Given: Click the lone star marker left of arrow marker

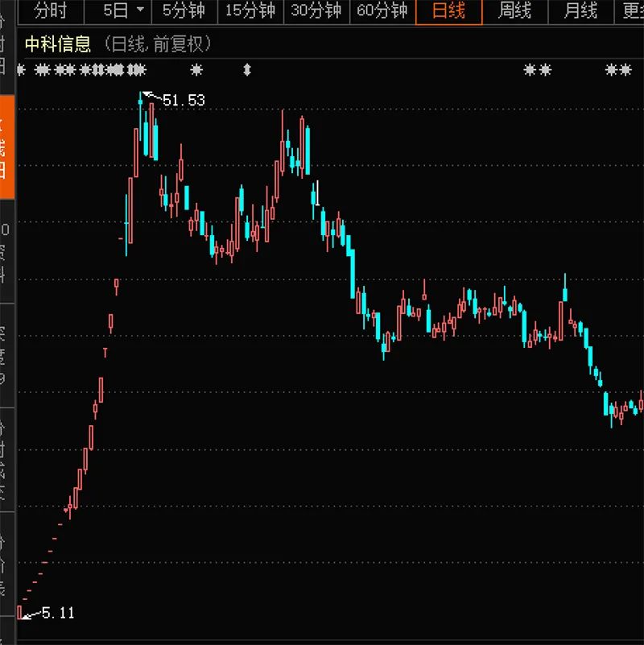Looking at the screenshot, I should click(x=196, y=70).
